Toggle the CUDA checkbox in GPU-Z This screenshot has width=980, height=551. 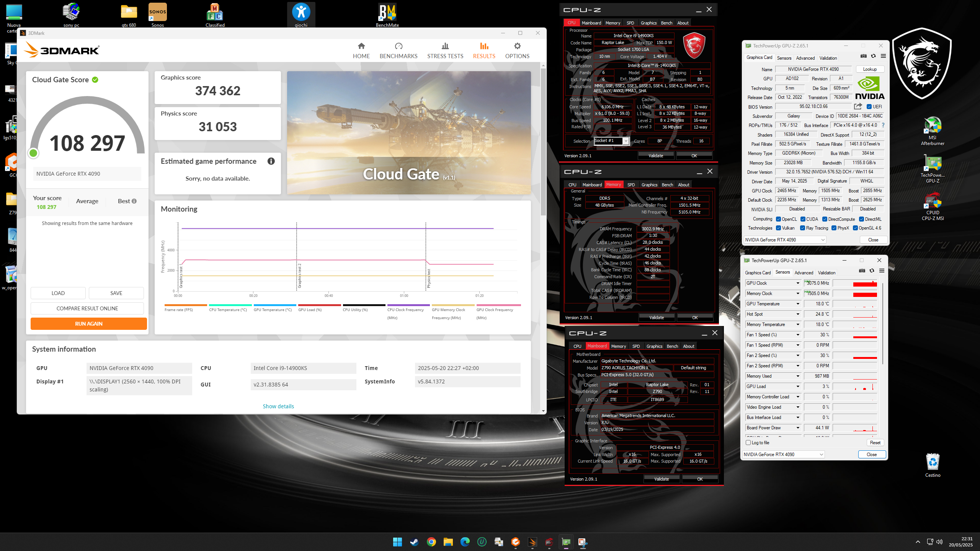tap(803, 219)
